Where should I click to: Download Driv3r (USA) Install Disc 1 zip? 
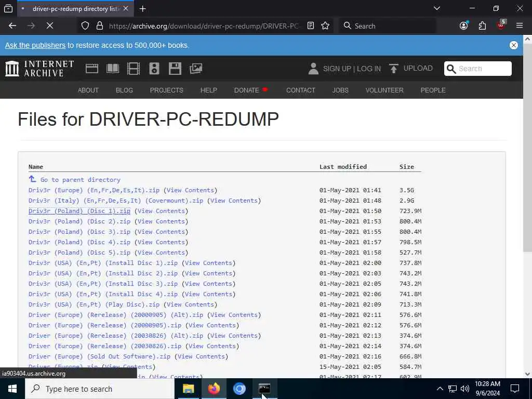pyautogui.click(x=103, y=263)
